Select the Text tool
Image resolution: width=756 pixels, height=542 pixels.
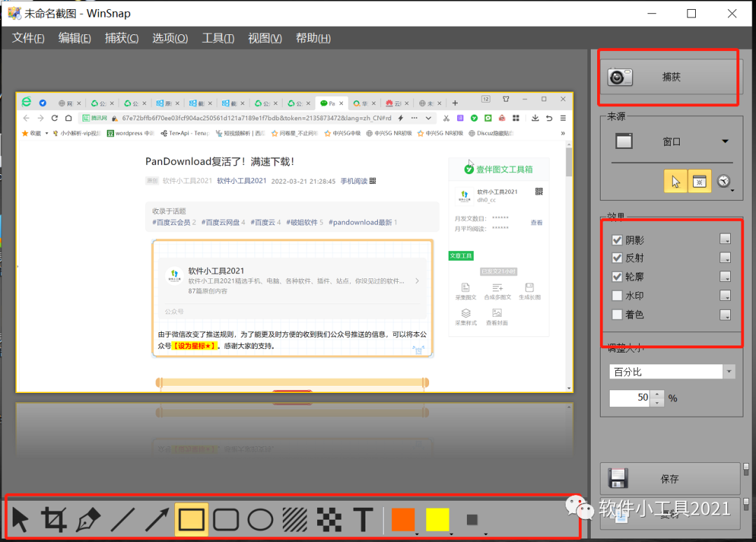(363, 520)
